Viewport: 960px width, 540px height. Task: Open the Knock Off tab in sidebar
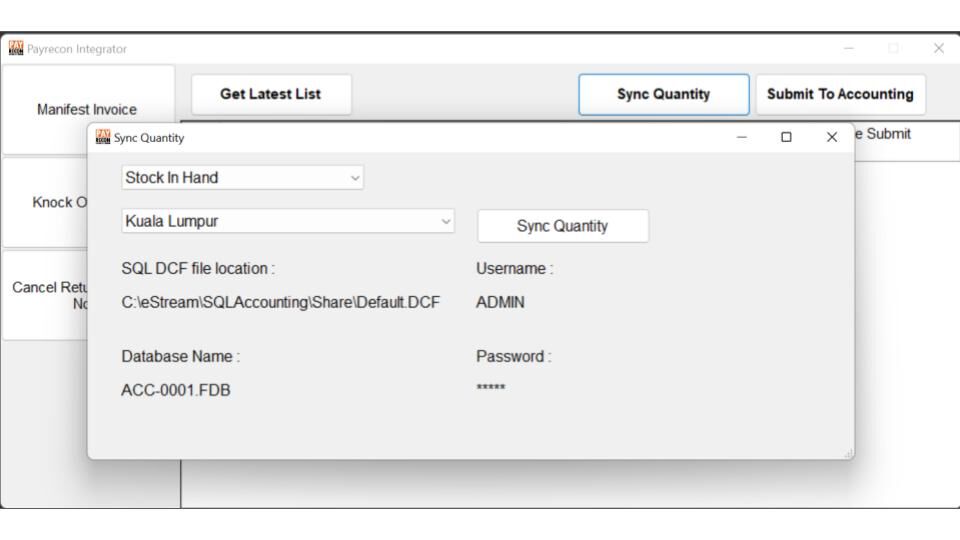[x=46, y=203]
